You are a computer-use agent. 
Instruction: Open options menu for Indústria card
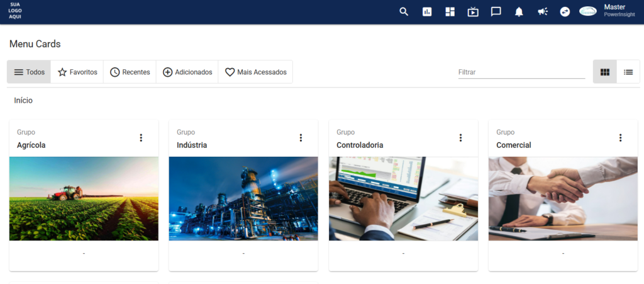(301, 138)
